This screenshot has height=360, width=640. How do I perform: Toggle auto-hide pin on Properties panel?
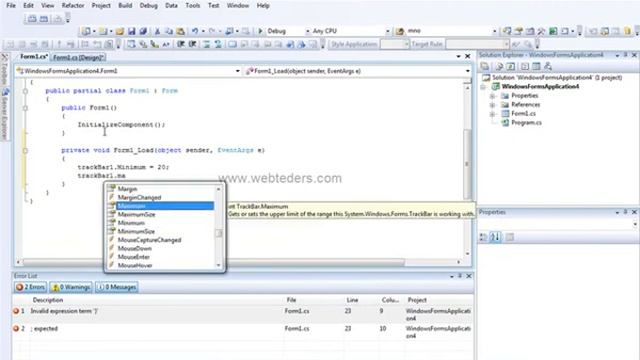(x=625, y=212)
